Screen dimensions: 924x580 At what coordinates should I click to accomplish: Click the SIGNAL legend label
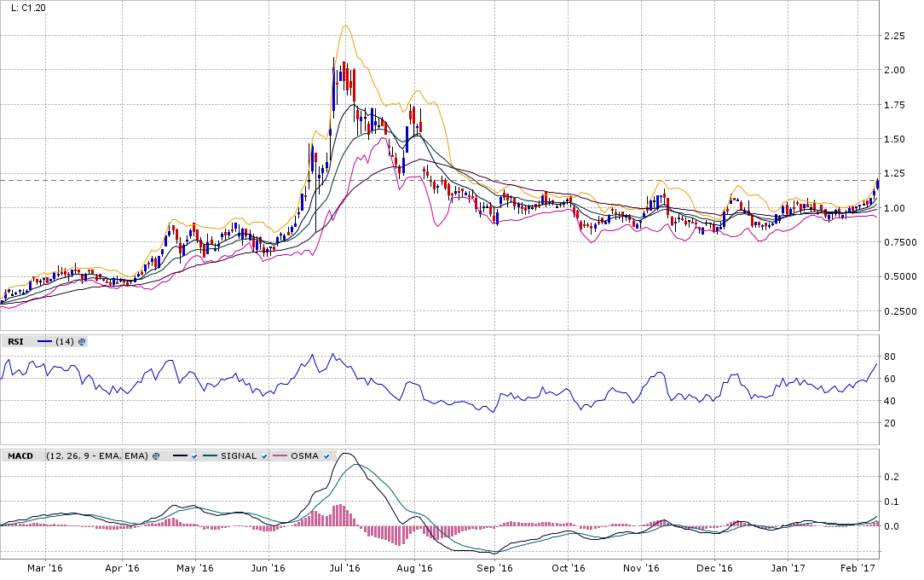coord(239,456)
